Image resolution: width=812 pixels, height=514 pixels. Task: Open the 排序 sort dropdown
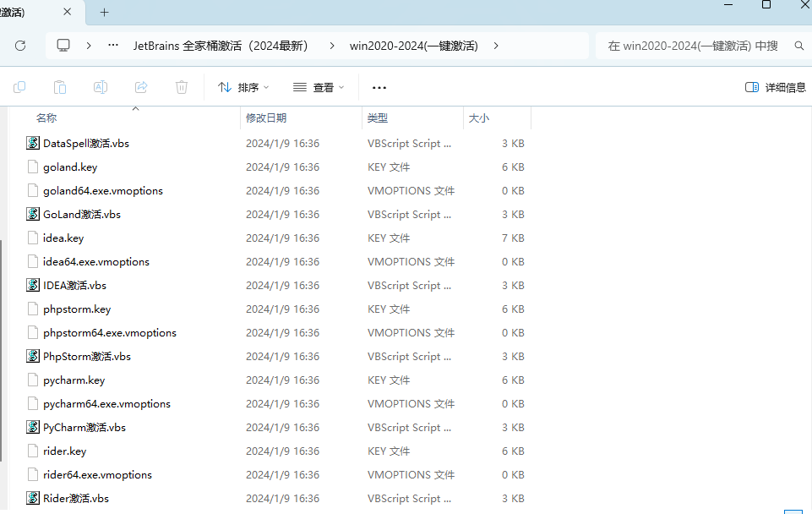point(243,88)
